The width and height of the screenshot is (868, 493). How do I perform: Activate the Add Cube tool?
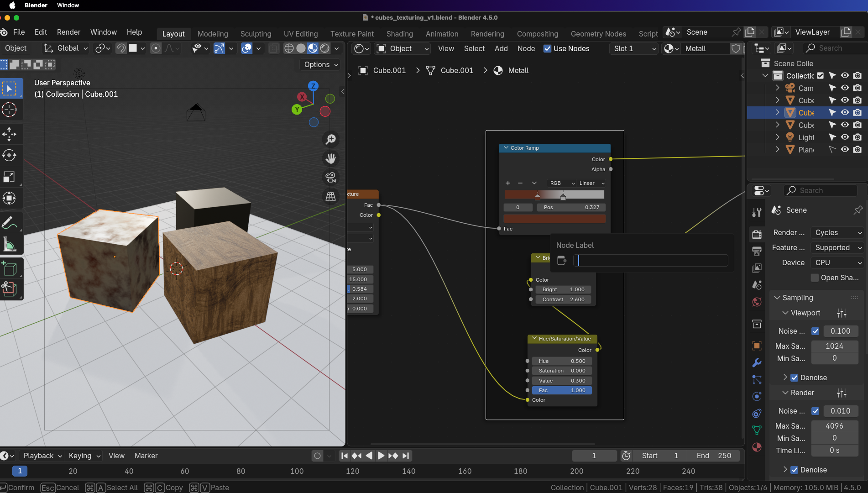tap(10, 269)
